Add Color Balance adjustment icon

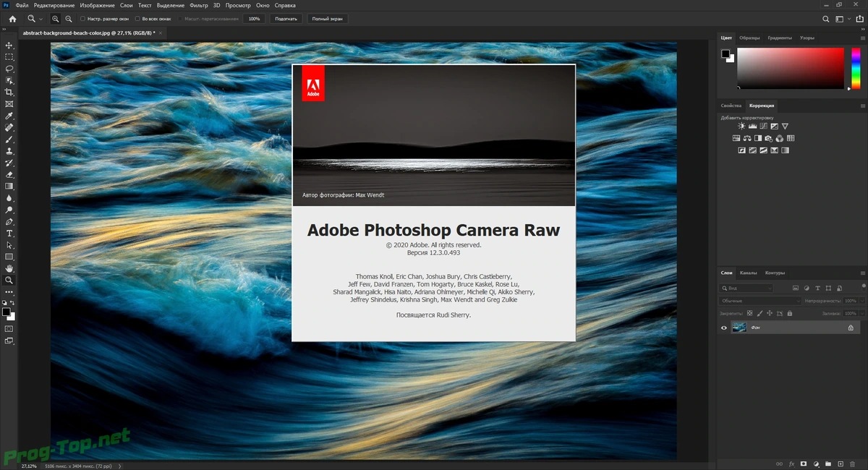(x=747, y=139)
